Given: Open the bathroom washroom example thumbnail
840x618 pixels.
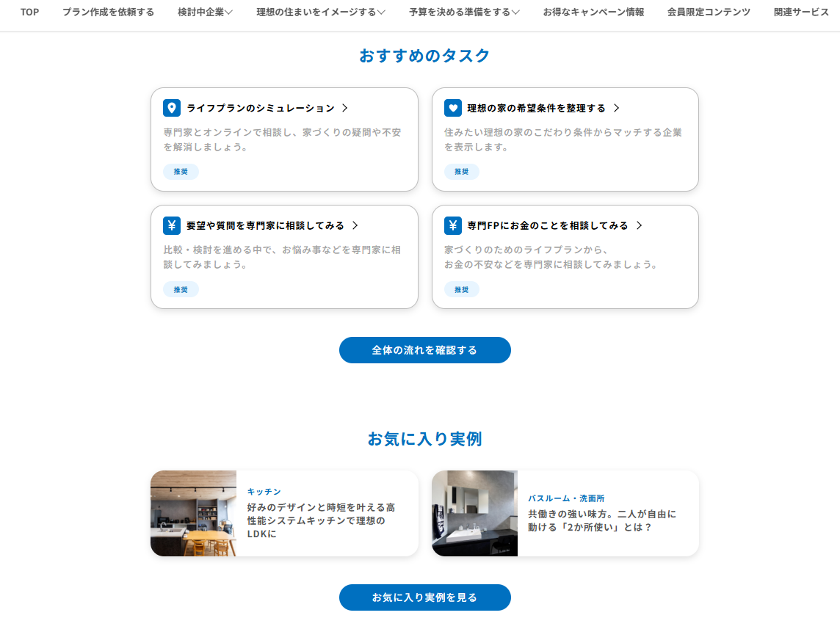Looking at the screenshot, I should point(474,514).
